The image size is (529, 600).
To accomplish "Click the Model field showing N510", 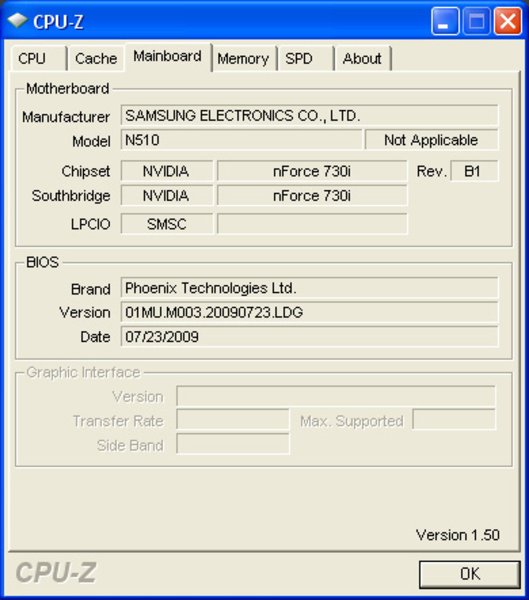I will [x=241, y=140].
